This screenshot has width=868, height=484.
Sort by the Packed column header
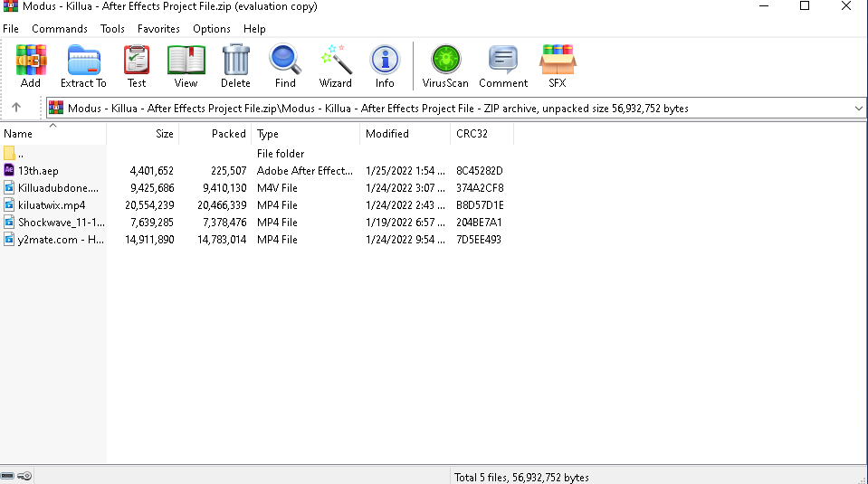click(x=215, y=133)
